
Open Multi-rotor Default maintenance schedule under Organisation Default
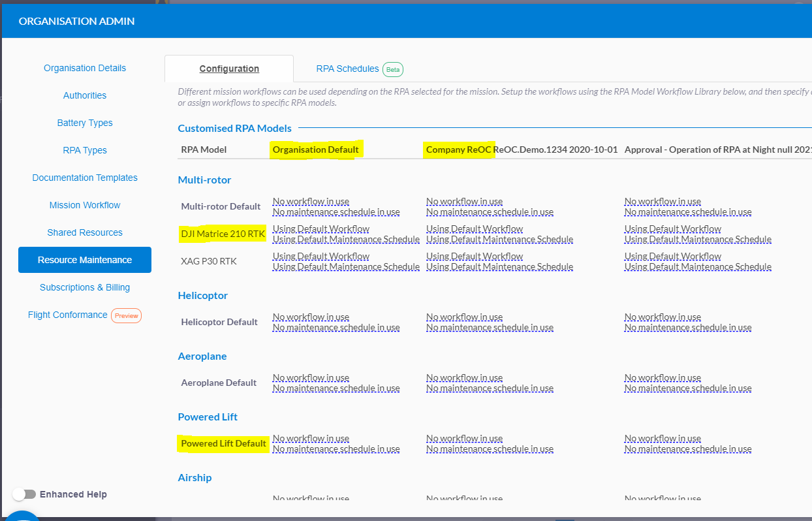click(x=336, y=212)
